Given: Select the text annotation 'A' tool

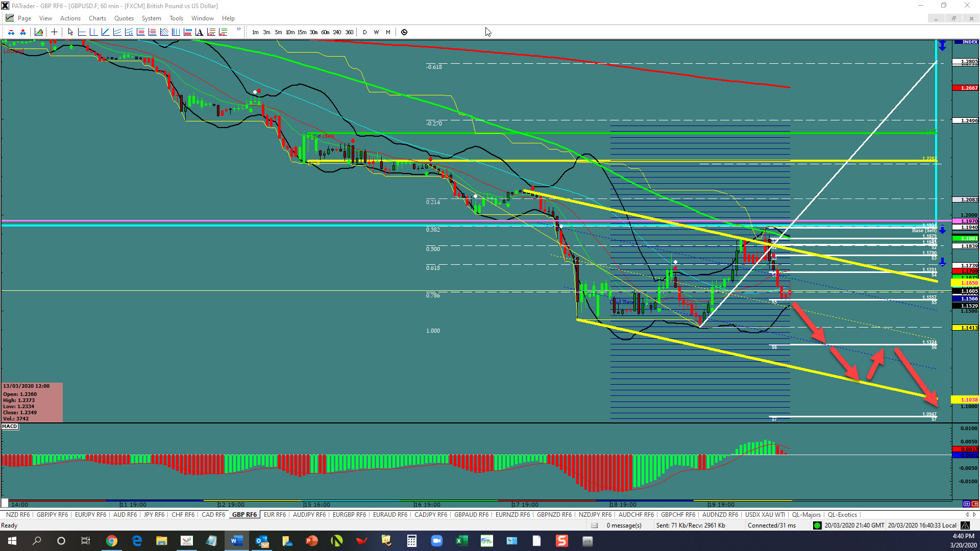Looking at the screenshot, I should coord(199,32).
